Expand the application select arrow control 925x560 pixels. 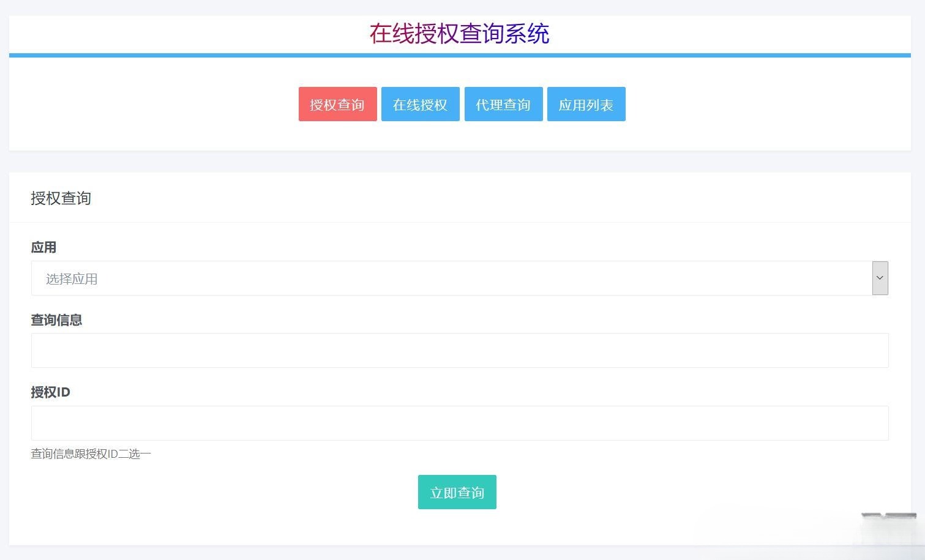pos(880,278)
